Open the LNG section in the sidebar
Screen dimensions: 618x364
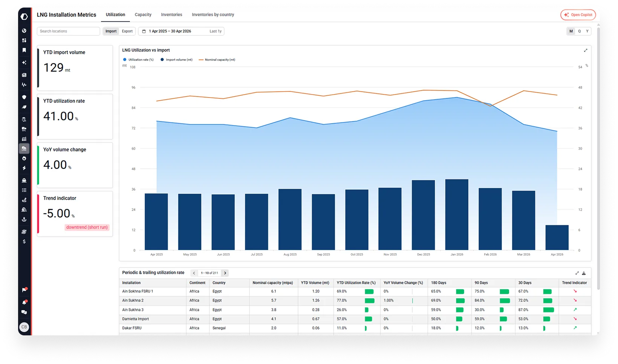point(24,148)
